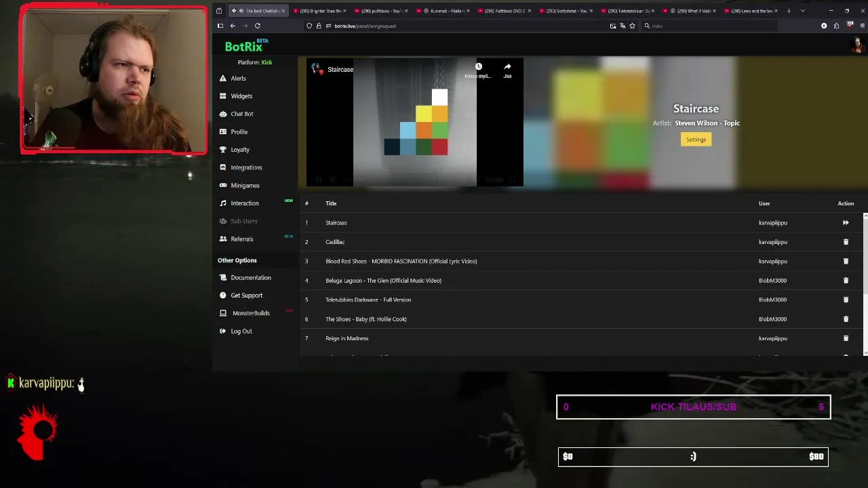
Task: Bookmark page with the star icon
Action: (632, 26)
